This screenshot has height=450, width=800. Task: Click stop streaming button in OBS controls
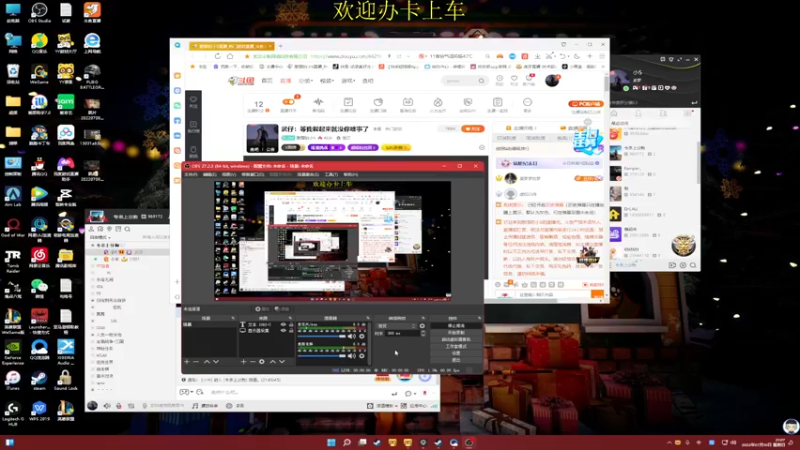coord(456,326)
